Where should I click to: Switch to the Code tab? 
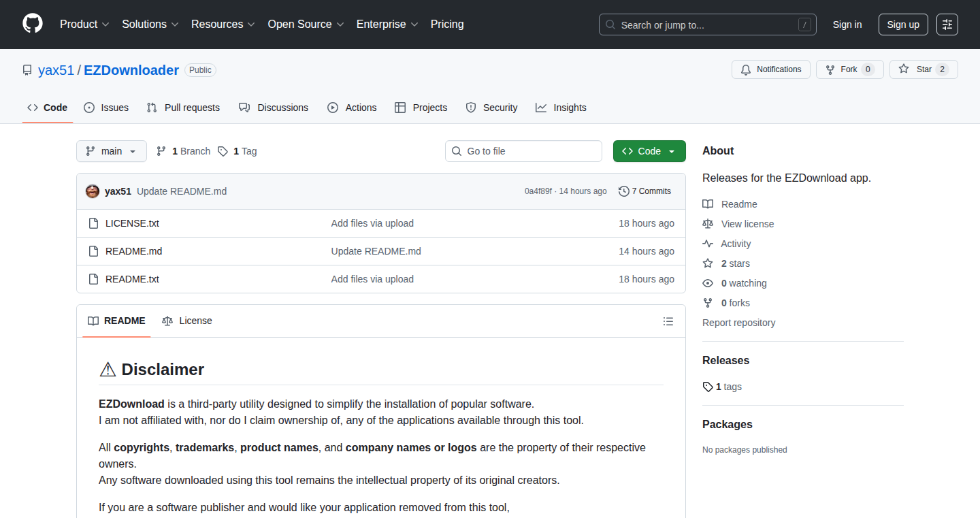pos(48,108)
